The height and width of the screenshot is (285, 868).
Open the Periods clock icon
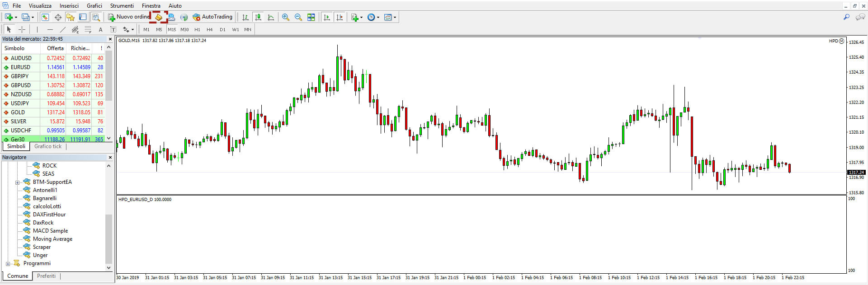click(371, 17)
